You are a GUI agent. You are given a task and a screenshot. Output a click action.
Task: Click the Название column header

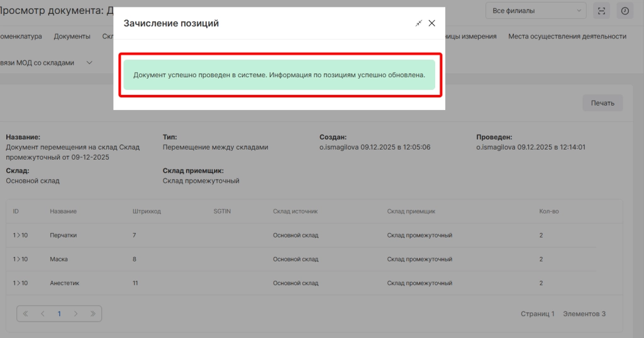tap(63, 212)
